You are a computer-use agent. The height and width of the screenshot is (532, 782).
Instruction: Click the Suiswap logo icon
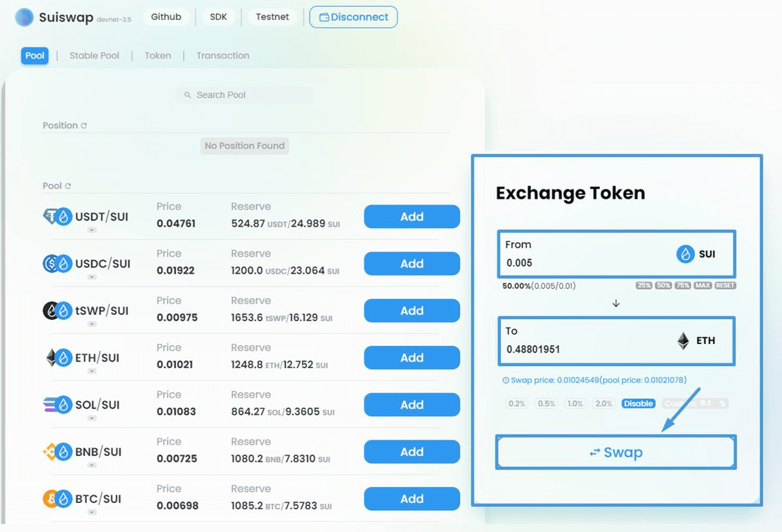(x=24, y=17)
